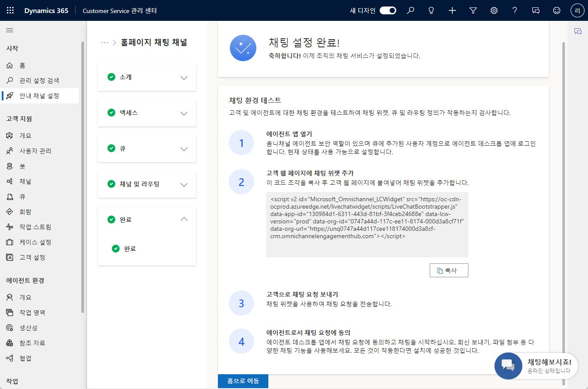
Task: Toggle the 새 디자인 switch
Action: coord(388,10)
